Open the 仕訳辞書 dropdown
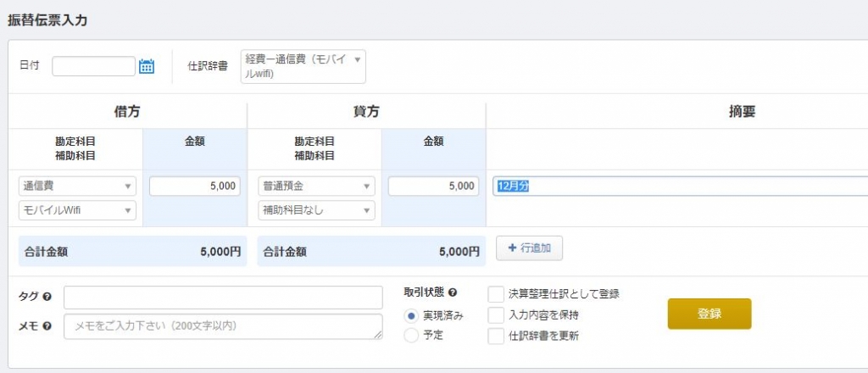The width and height of the screenshot is (868, 373). (303, 66)
